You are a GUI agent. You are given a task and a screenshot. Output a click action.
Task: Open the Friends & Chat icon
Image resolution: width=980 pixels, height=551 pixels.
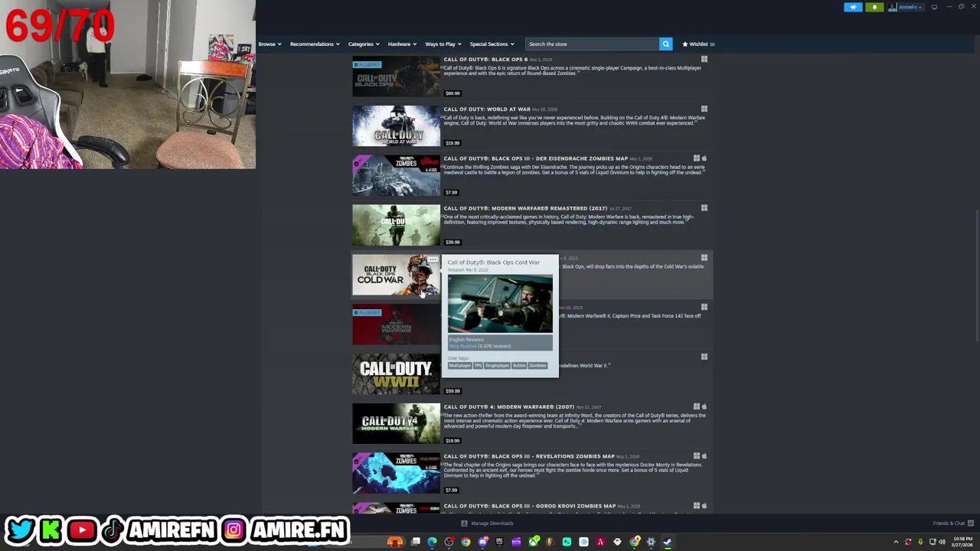[970, 523]
